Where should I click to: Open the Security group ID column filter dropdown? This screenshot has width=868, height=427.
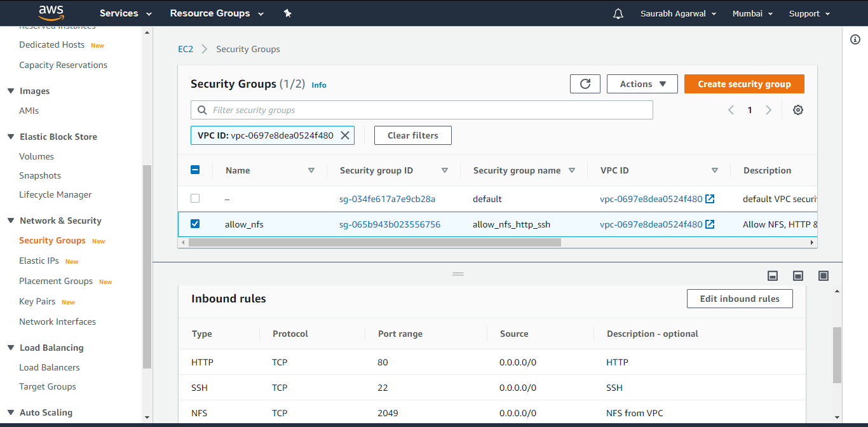(445, 170)
